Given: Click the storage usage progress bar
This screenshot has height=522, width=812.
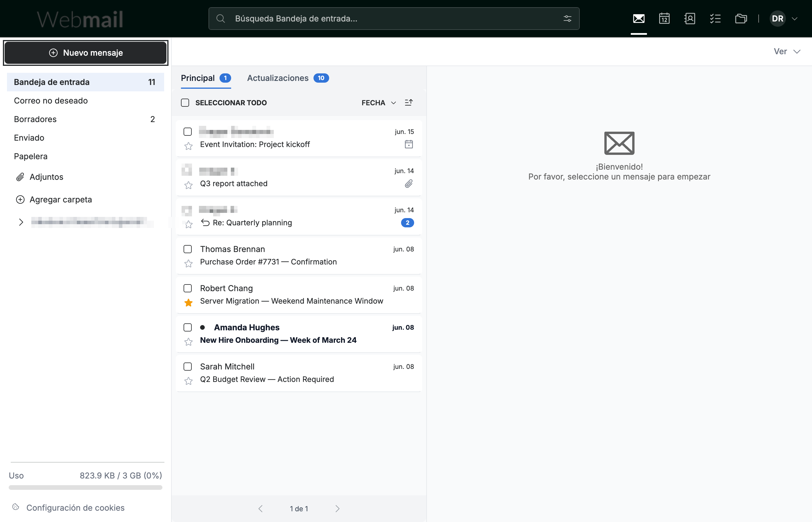Looking at the screenshot, I should click(x=85, y=487).
